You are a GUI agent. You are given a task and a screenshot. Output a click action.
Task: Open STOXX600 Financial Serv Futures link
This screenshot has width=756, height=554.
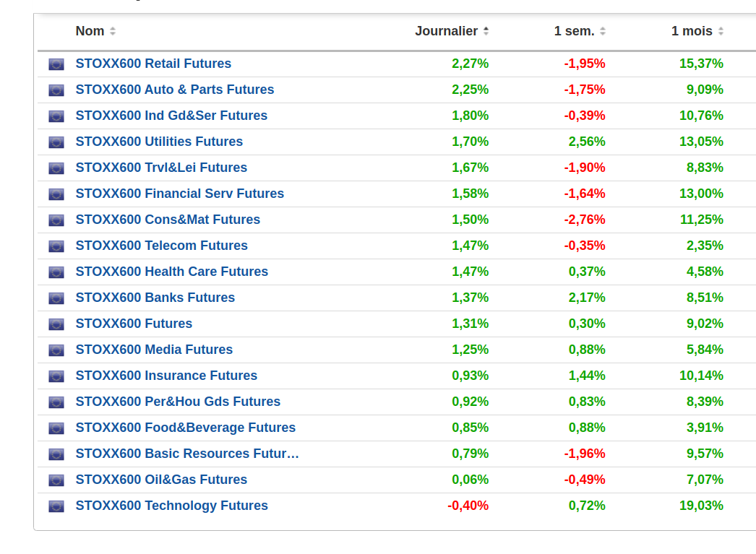[180, 194]
